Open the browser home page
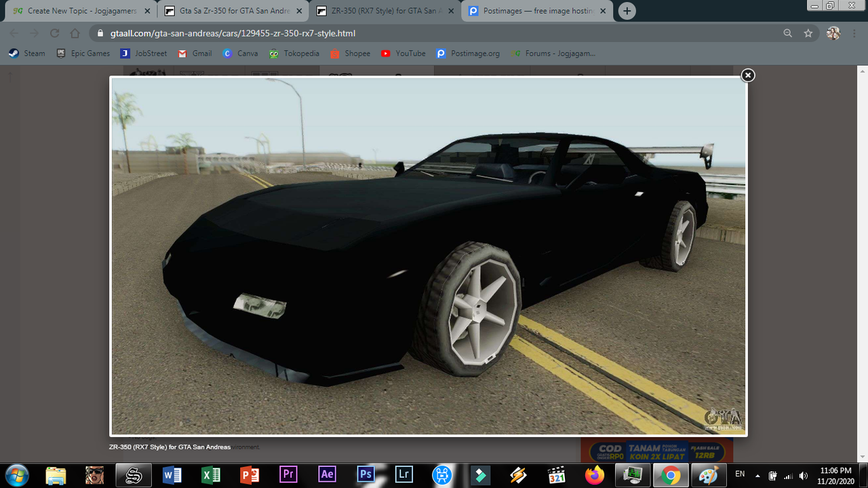Viewport: 868px width, 488px height. pos(75,33)
